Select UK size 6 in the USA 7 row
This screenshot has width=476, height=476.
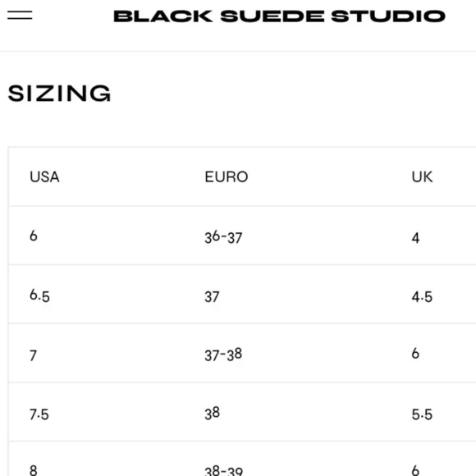tap(415, 354)
